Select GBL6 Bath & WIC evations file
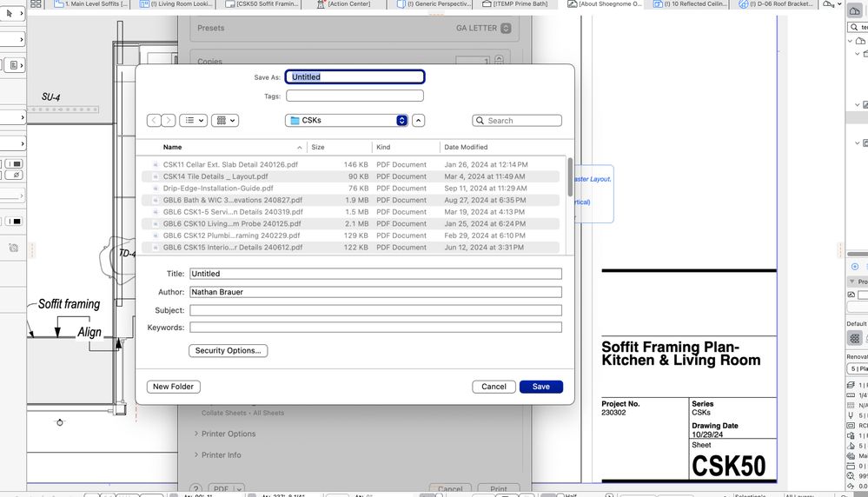Image resolution: width=868 pixels, height=497 pixels. coord(350,200)
